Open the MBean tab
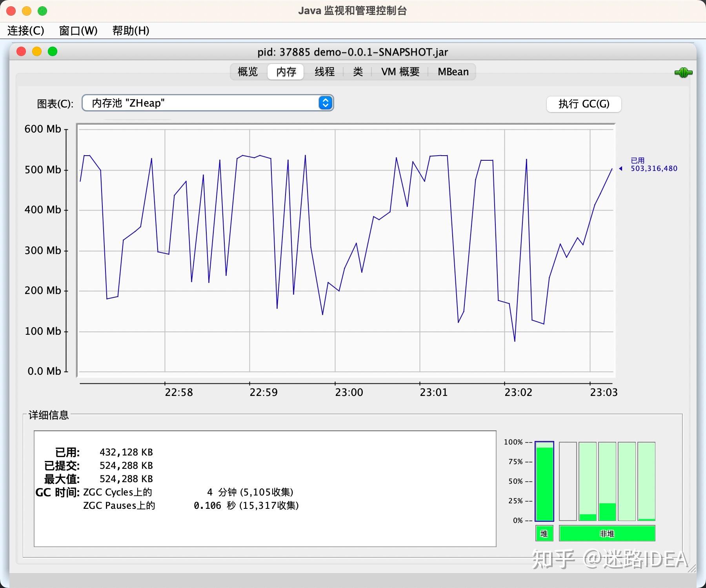 [453, 72]
